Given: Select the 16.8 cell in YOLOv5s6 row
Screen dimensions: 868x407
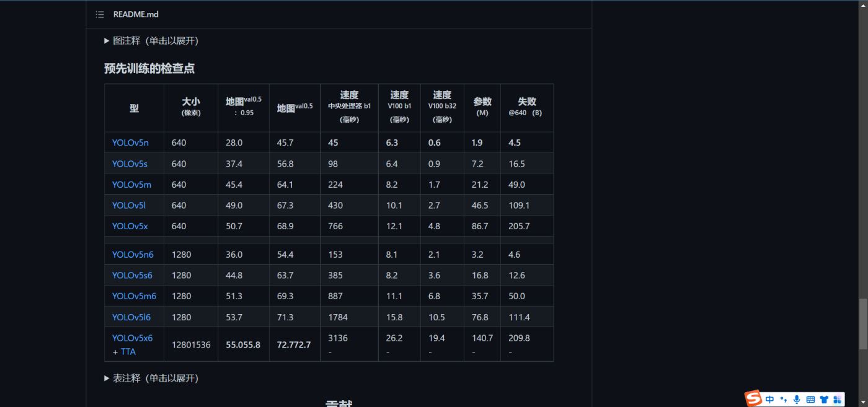Looking at the screenshot, I should coord(482,275).
